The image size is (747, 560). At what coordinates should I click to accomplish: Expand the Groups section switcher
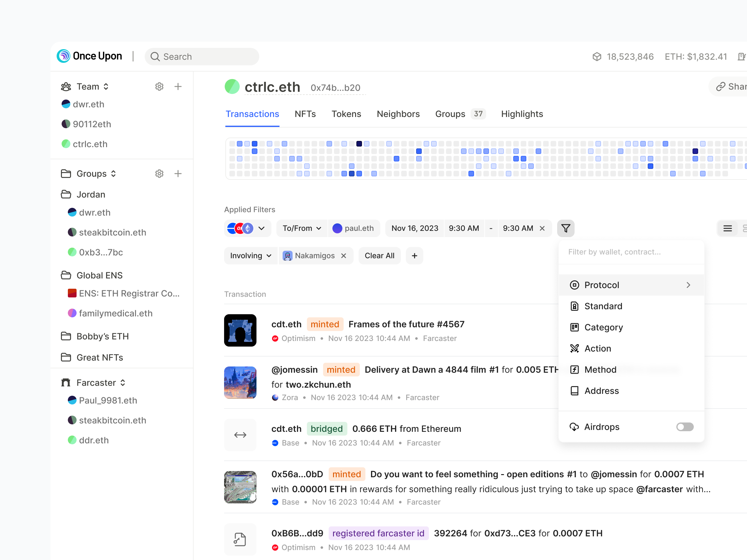click(x=114, y=174)
